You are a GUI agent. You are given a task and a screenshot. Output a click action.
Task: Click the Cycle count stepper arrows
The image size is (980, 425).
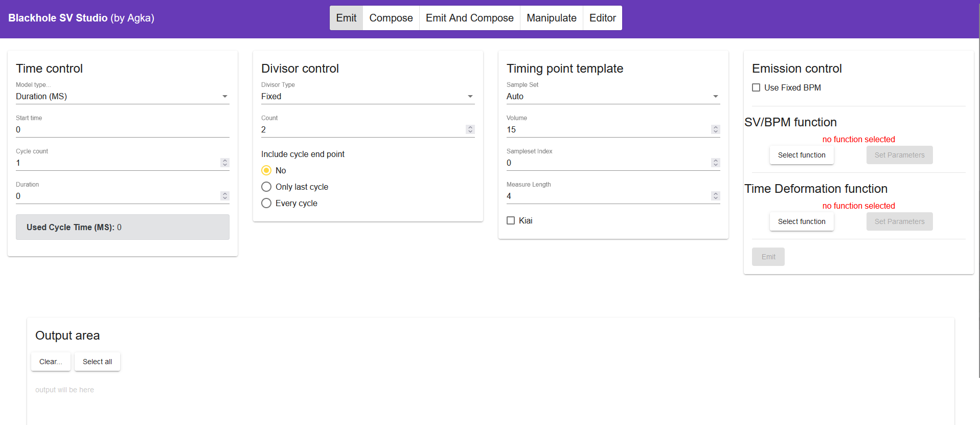224,163
